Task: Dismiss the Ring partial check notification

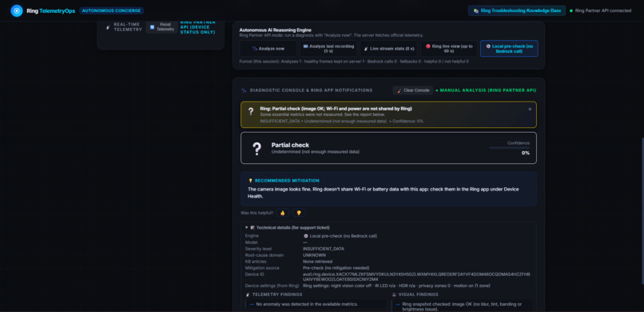Action: coord(530,110)
